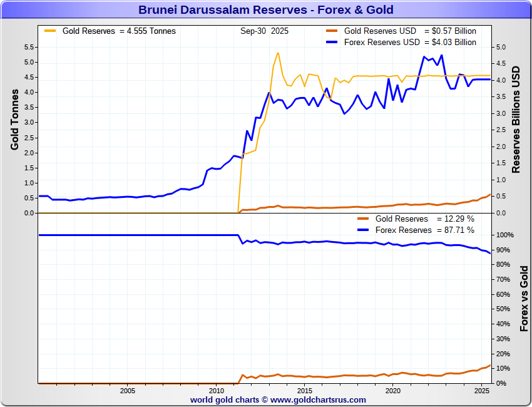This screenshot has width=532, height=407.
Task: Click the 'Forex Reserves = 87.71 %' legend text
Action: (425, 230)
